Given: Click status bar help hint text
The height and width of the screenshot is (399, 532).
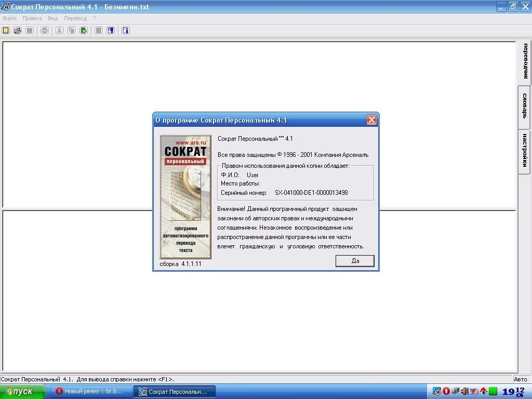Looking at the screenshot, I should coord(87,379).
